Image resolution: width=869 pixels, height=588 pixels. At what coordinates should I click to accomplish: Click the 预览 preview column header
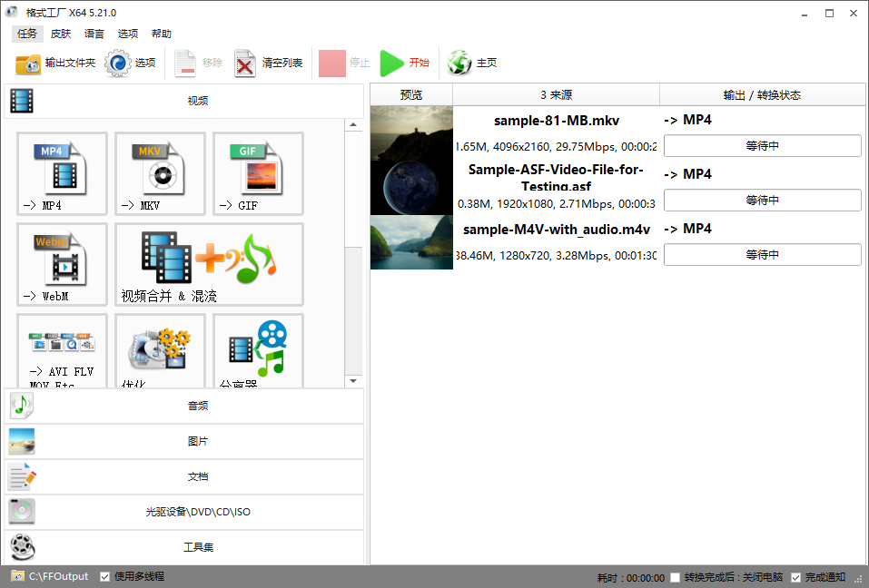[x=411, y=94]
